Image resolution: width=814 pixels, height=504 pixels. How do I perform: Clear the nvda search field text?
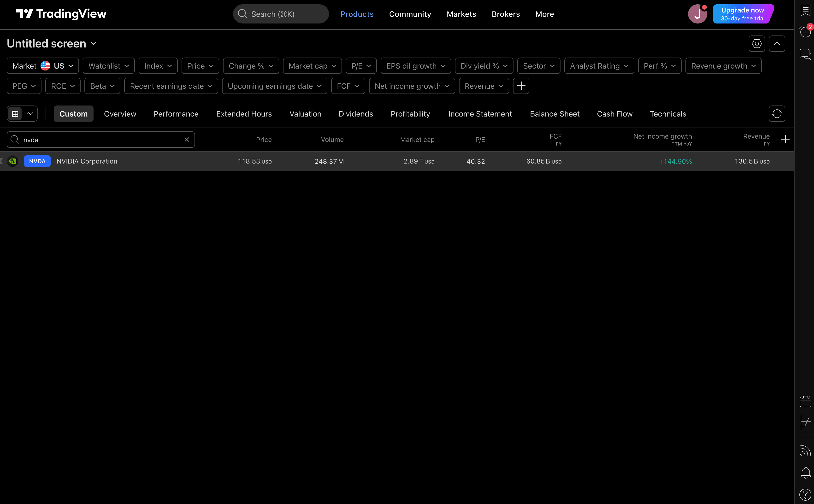coord(187,140)
